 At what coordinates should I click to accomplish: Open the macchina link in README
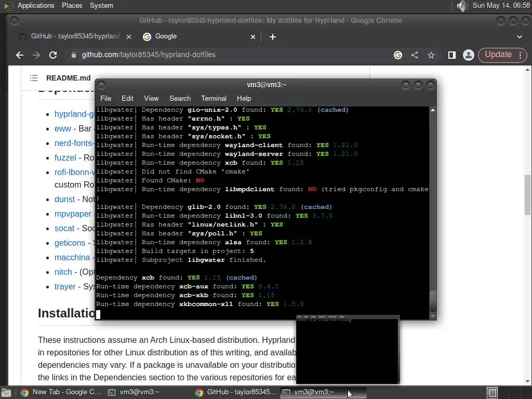click(x=72, y=258)
